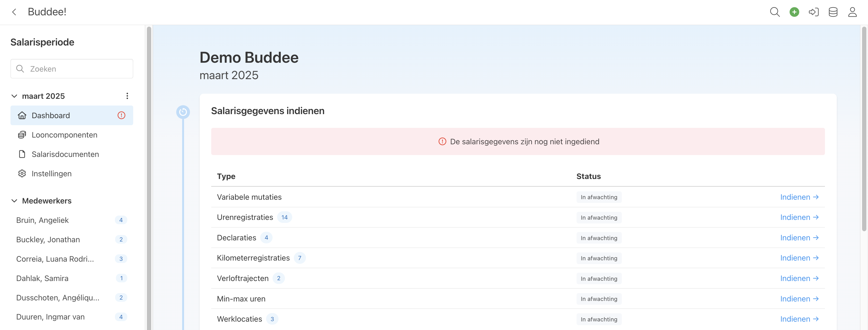
Task: Open the search magnifier in top bar
Action: [x=775, y=12]
